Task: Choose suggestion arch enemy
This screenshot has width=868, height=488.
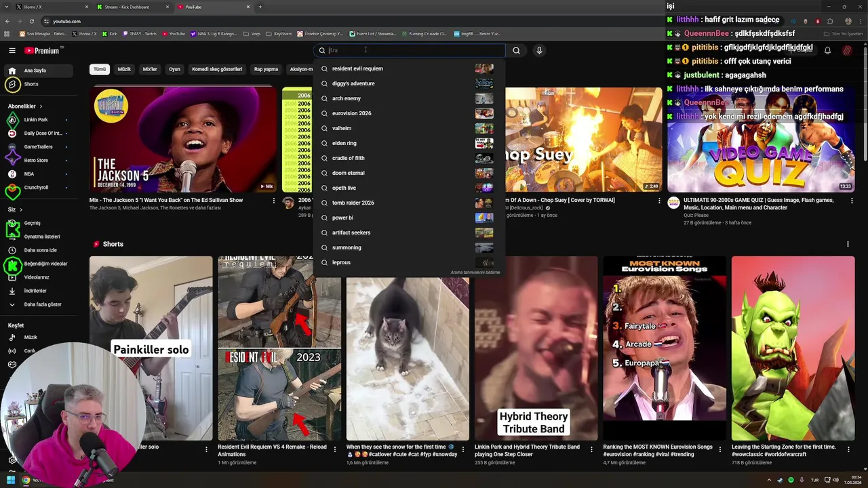Action: click(x=408, y=98)
